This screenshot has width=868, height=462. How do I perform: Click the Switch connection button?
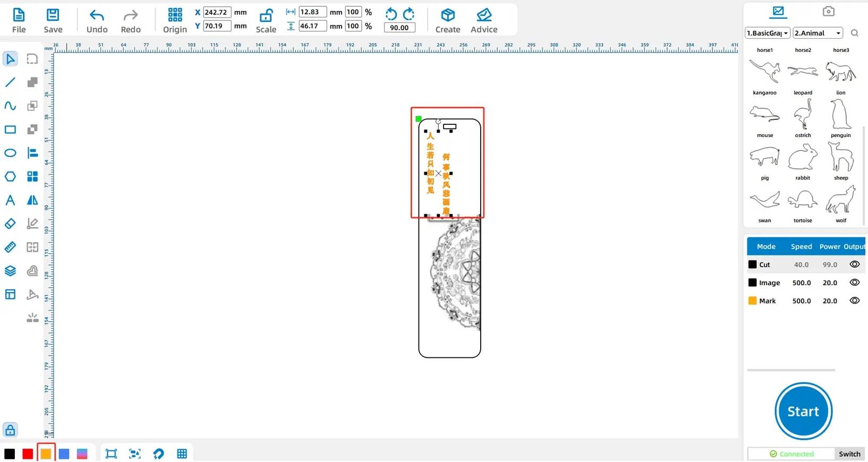click(849, 454)
